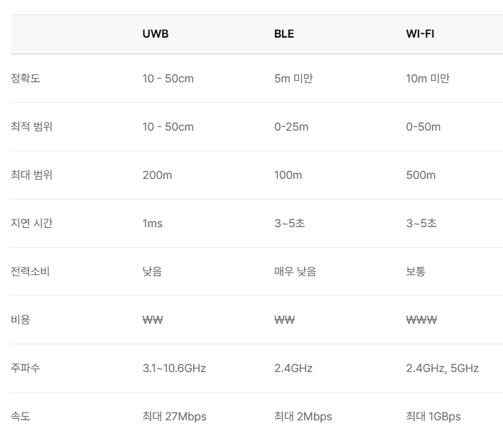Click the 최대 27Mbps speed cell

coord(174,416)
